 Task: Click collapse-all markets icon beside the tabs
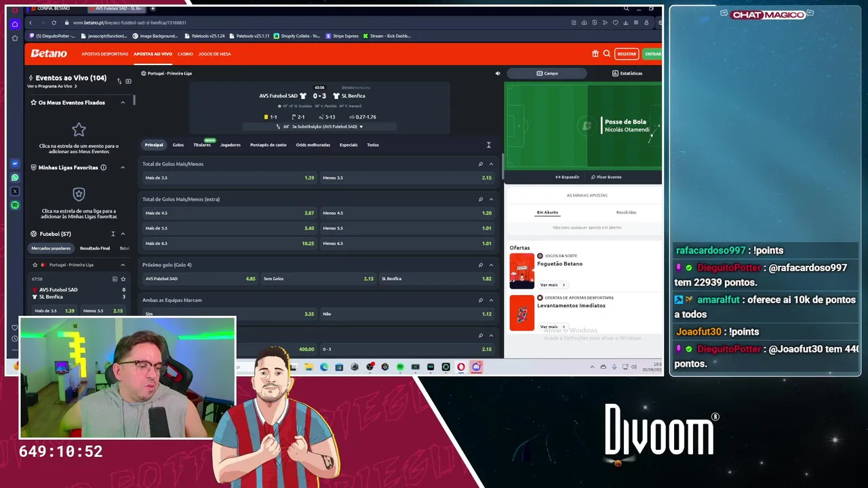coord(488,145)
